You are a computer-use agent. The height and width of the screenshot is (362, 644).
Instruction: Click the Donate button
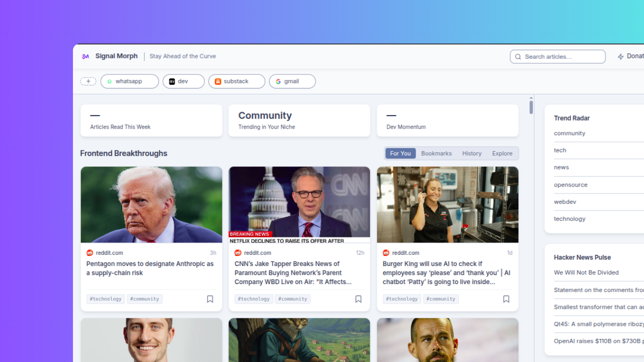(630, 57)
